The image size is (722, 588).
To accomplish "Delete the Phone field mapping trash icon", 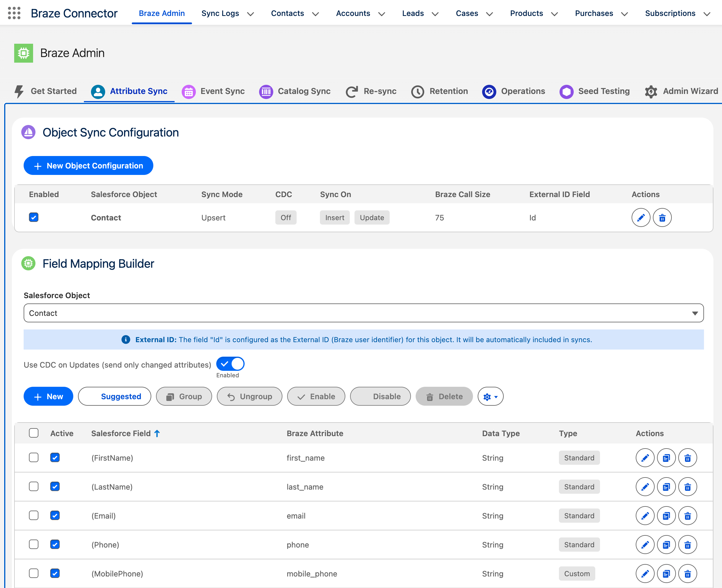I will pyautogui.click(x=687, y=545).
